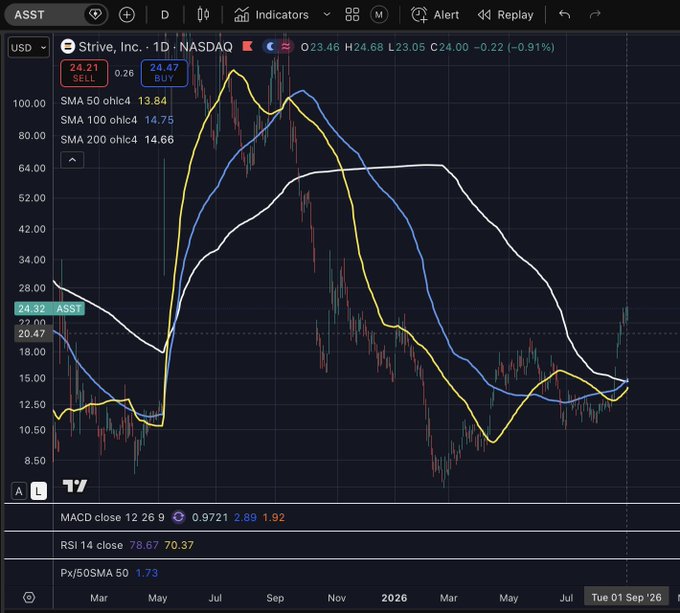The image size is (680, 613).
Task: Click the Strive, Inc. · 1D · NASDAQ title
Action: click(x=155, y=46)
